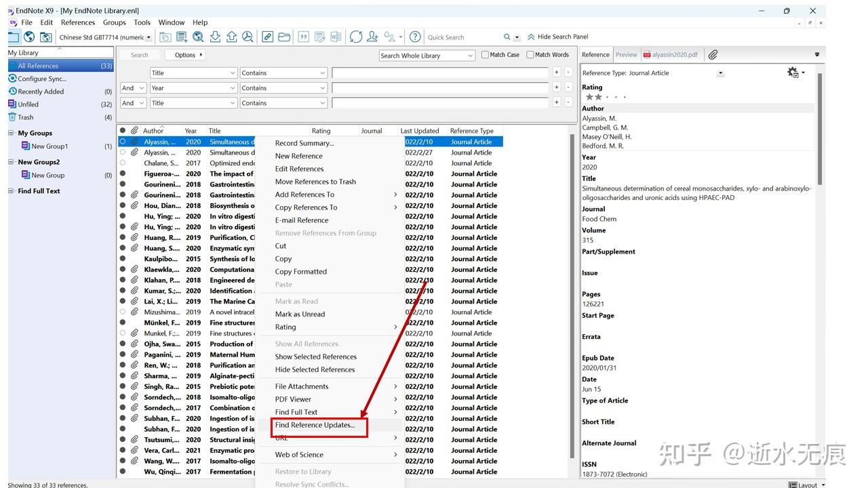Click the paperclip attach icon in reference panel

click(x=713, y=55)
